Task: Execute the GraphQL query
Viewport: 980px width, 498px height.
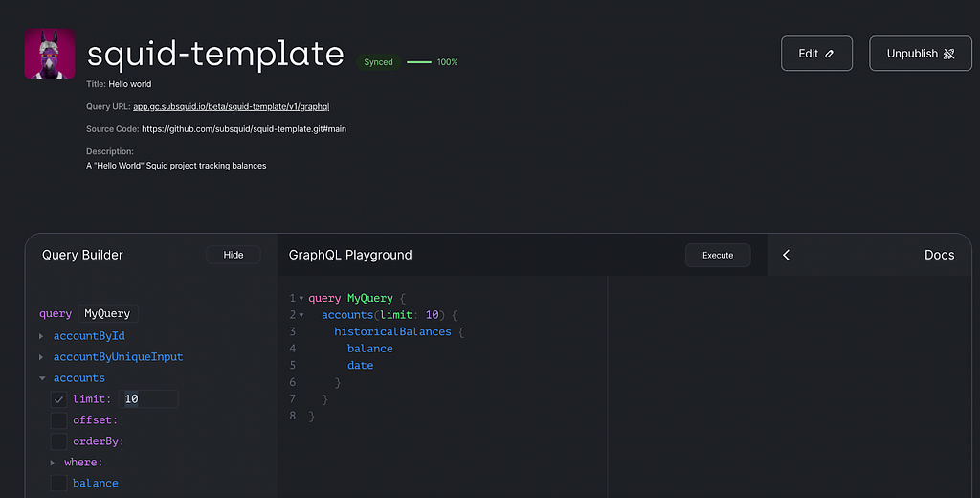Action: coord(718,255)
